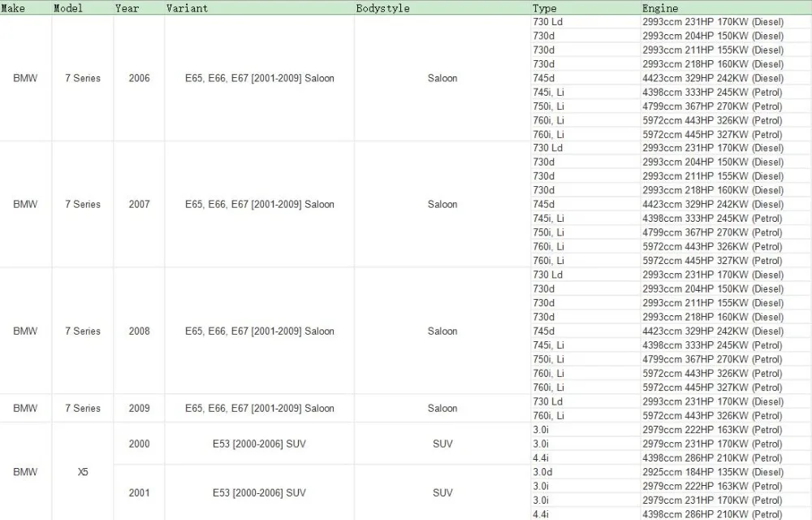This screenshot has height=520, width=812.
Task: Select the 3.0d type cell
Action: coord(585,472)
